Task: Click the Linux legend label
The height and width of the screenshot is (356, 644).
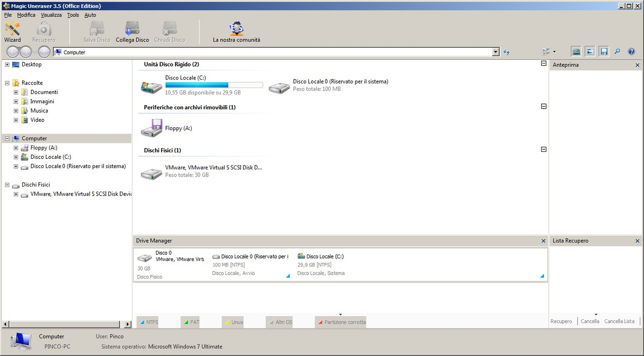Action: (x=233, y=322)
